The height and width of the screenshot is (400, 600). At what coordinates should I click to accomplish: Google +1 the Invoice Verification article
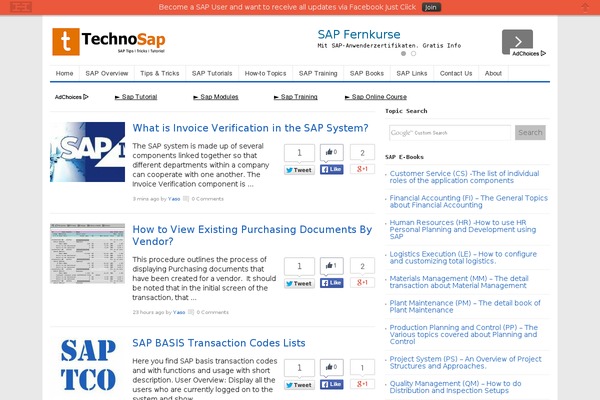[362, 169]
